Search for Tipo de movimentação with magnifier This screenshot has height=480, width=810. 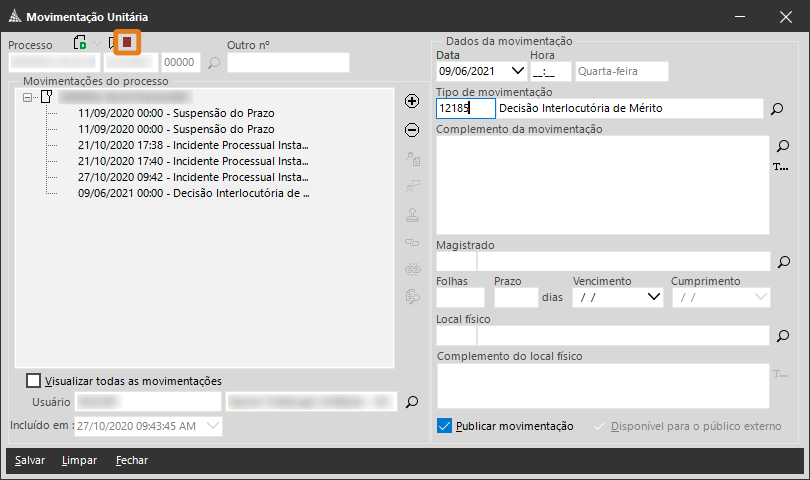click(x=777, y=109)
